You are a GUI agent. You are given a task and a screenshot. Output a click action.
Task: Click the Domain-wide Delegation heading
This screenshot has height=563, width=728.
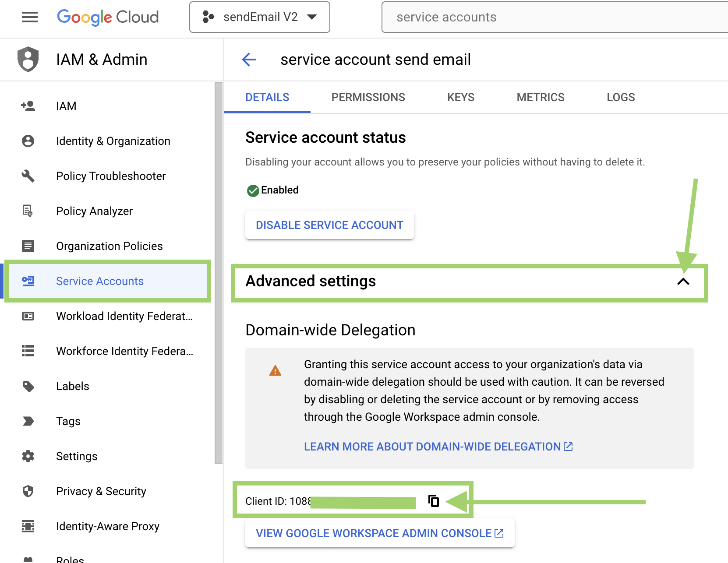pos(330,330)
